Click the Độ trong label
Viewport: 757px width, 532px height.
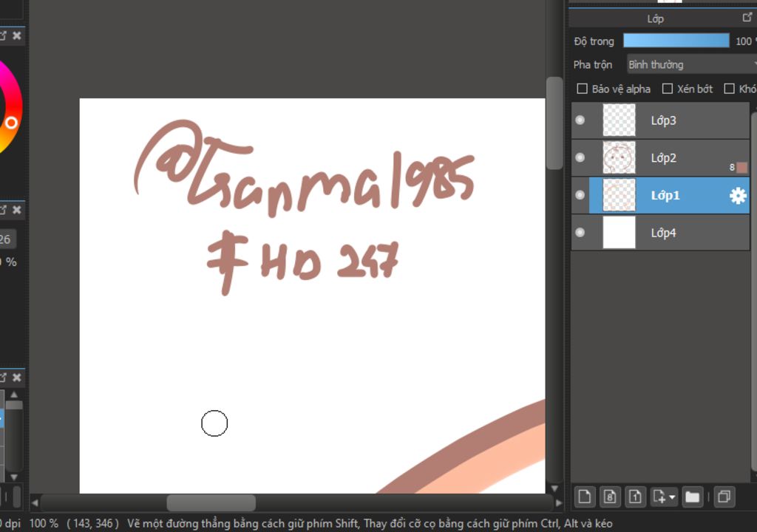click(594, 41)
